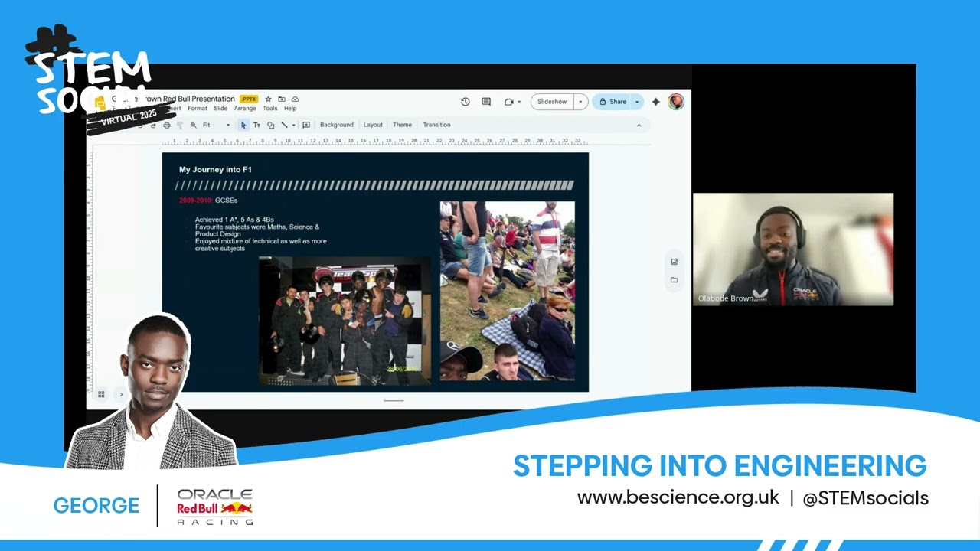Select the crowd-on-grass photo on slide
Screen dimensions: 980x551
[x=508, y=291]
